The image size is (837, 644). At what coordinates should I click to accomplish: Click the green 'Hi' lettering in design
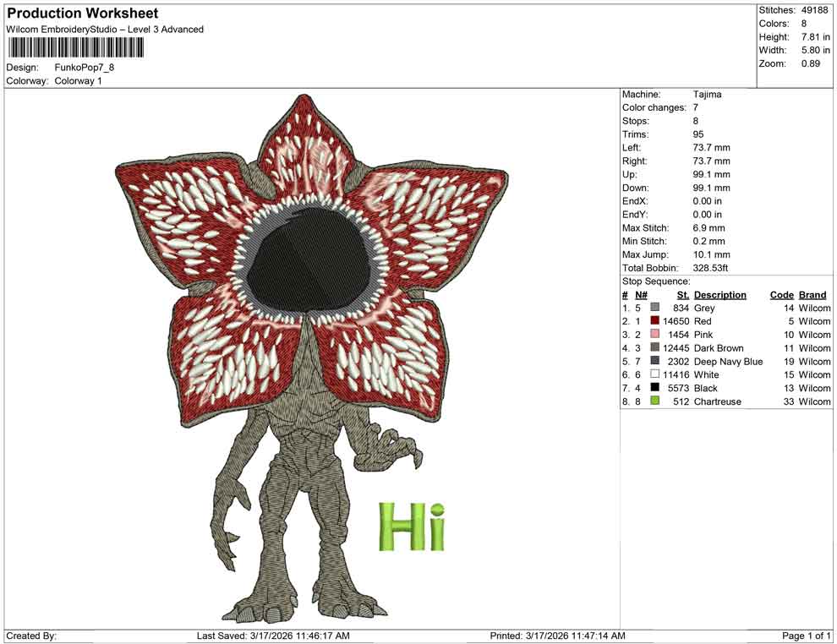click(x=412, y=527)
